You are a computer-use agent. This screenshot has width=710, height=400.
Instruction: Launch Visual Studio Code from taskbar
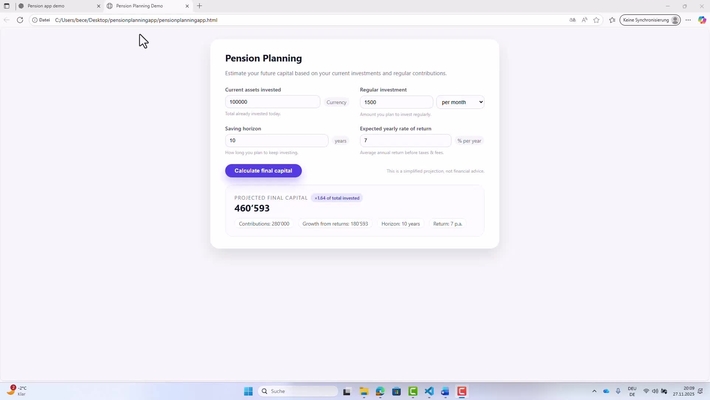[429, 391]
